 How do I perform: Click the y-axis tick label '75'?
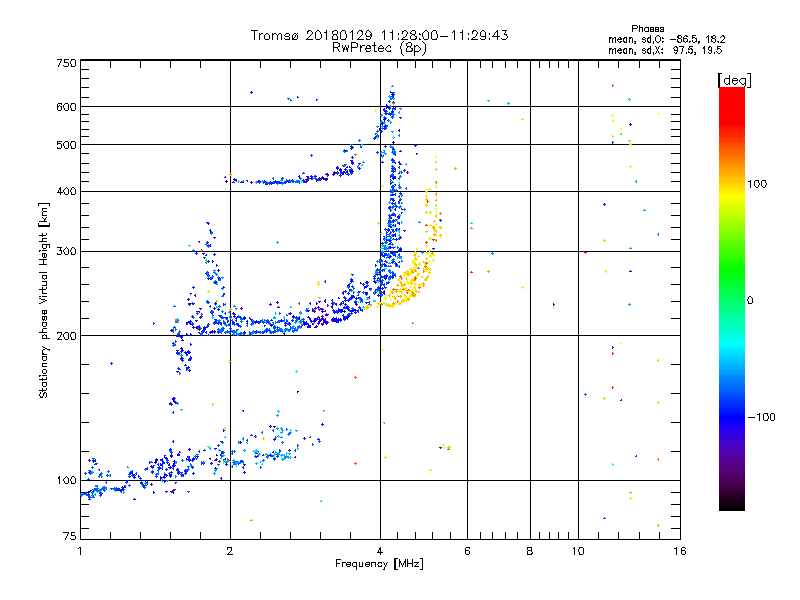(70, 536)
